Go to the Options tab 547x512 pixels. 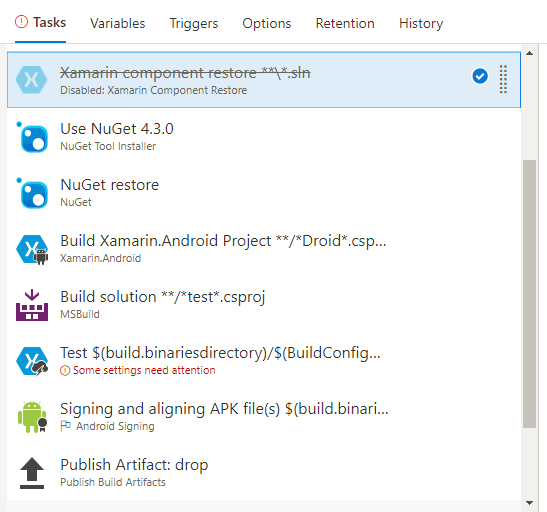[x=267, y=23]
